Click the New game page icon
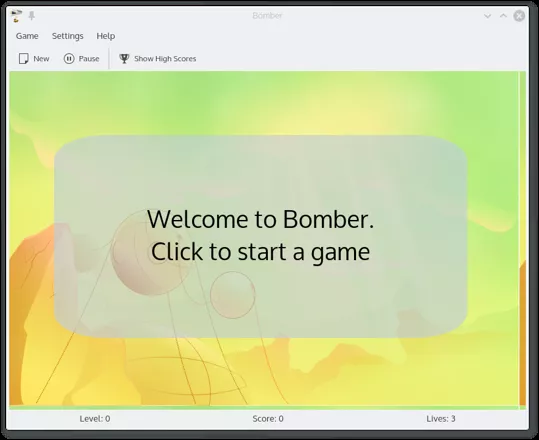The width and height of the screenshot is (539, 440). coord(23,59)
